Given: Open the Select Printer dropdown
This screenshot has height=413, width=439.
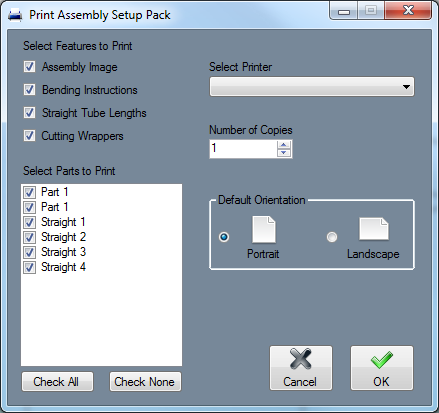Looking at the screenshot, I should (x=312, y=87).
